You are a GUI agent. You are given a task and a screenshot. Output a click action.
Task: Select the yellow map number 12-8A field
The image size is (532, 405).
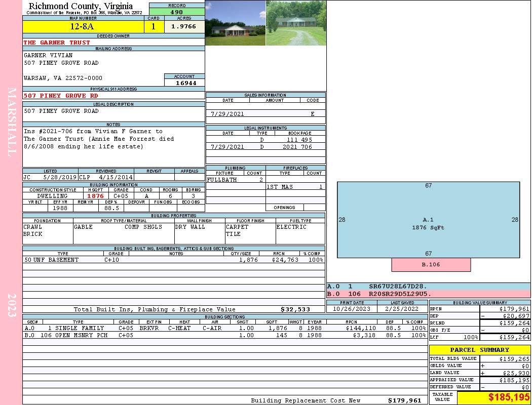[83, 26]
